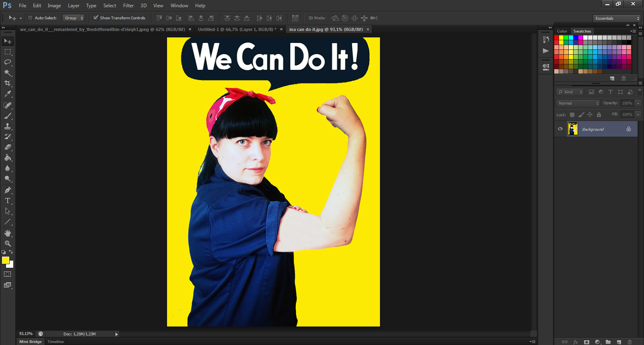Pick the pure red swatch
The width and height of the screenshot is (644, 345).
pyautogui.click(x=557, y=38)
